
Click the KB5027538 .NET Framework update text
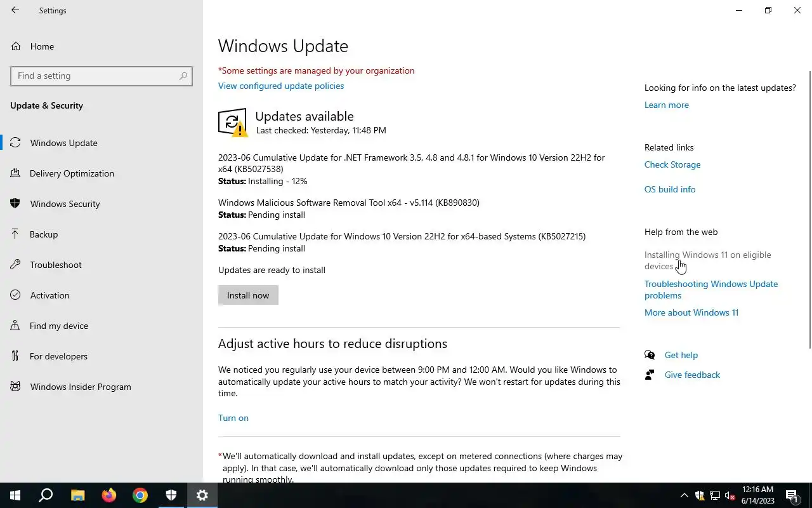411,163
